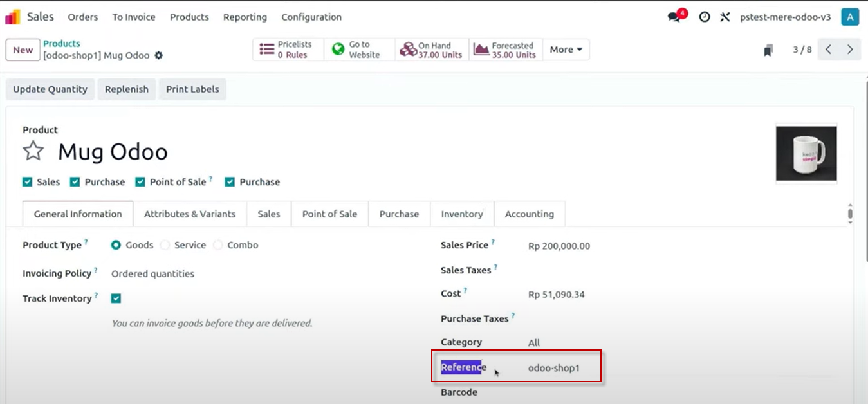Click the Sales app title
868x404 pixels.
(41, 17)
